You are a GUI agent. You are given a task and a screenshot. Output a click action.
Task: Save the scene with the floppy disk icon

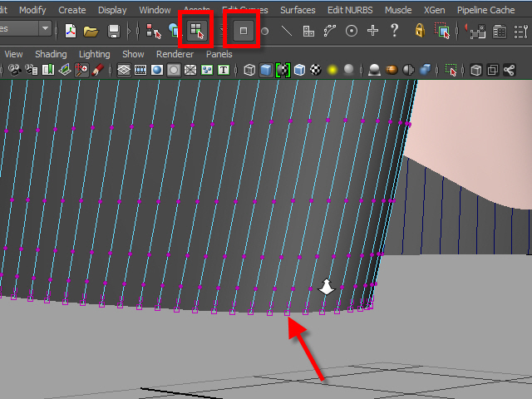pyautogui.click(x=114, y=31)
